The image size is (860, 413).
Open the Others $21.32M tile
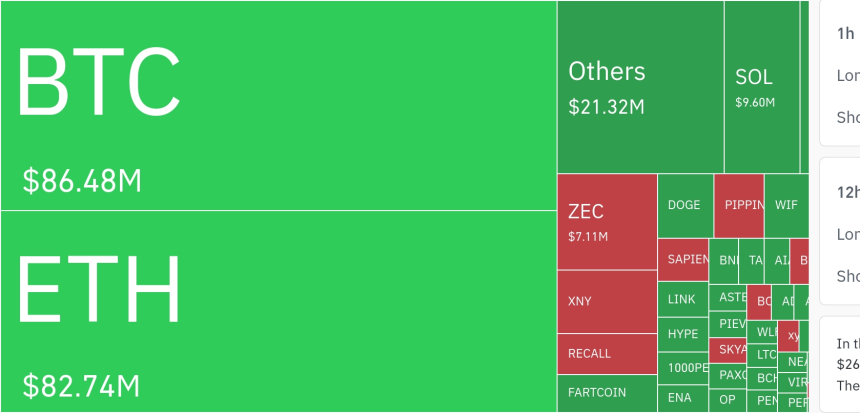[640, 87]
